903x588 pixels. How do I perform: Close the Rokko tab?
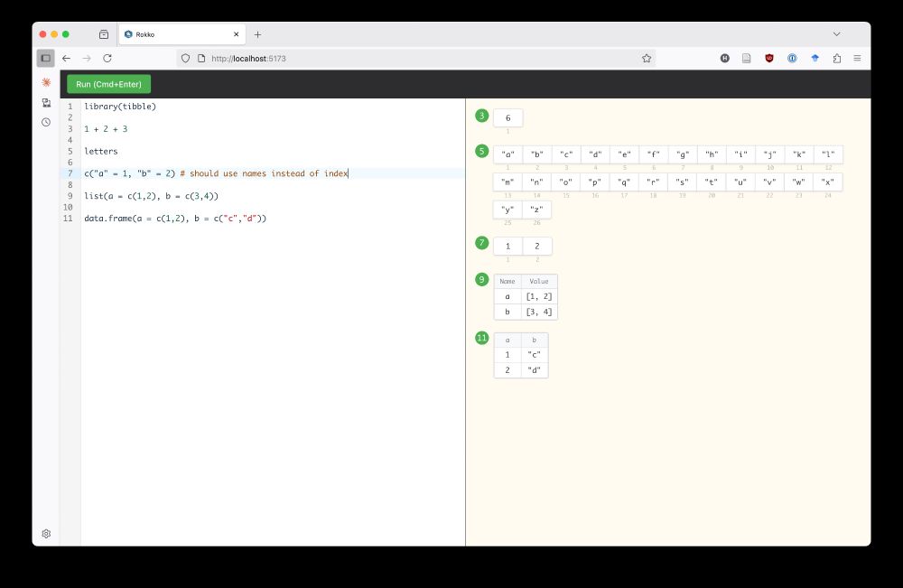click(x=236, y=34)
